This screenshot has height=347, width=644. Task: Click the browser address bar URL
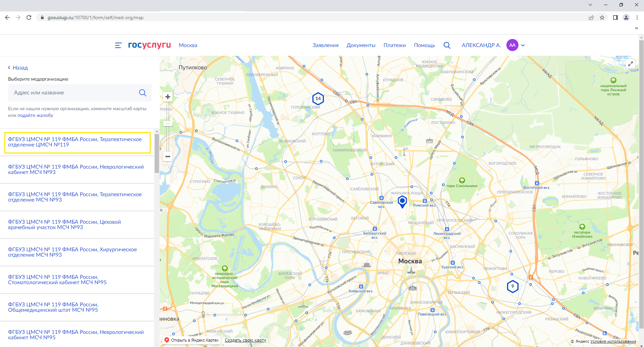[x=95, y=17]
